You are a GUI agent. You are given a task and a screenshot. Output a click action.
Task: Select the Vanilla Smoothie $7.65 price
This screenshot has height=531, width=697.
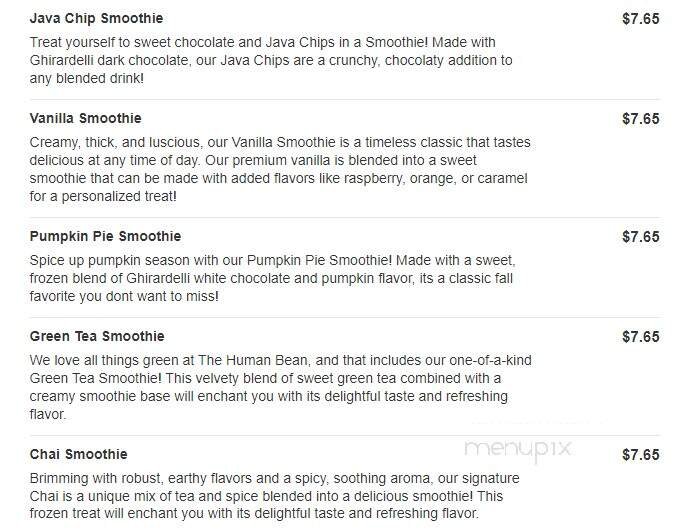pyautogui.click(x=640, y=118)
